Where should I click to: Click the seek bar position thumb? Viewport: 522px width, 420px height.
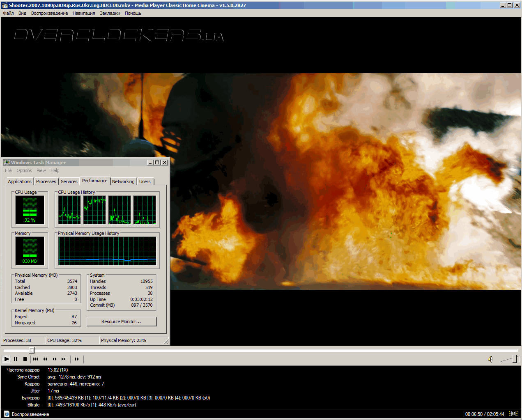32,350
